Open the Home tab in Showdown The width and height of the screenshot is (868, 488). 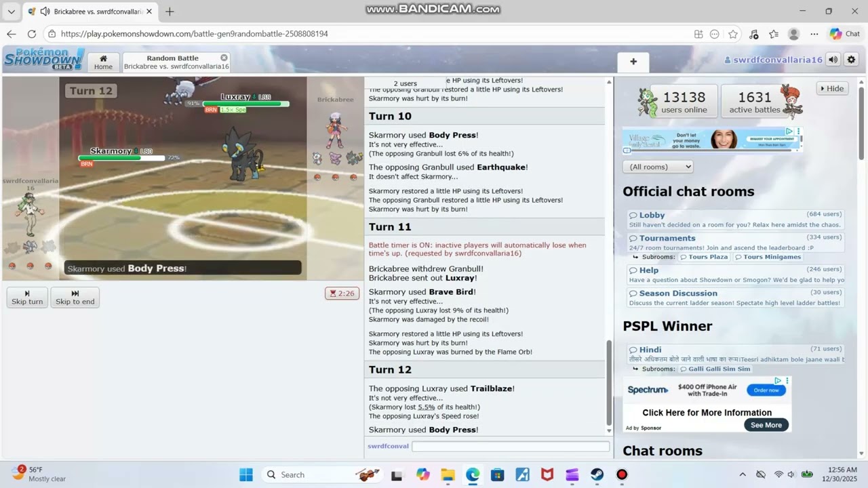[103, 62]
